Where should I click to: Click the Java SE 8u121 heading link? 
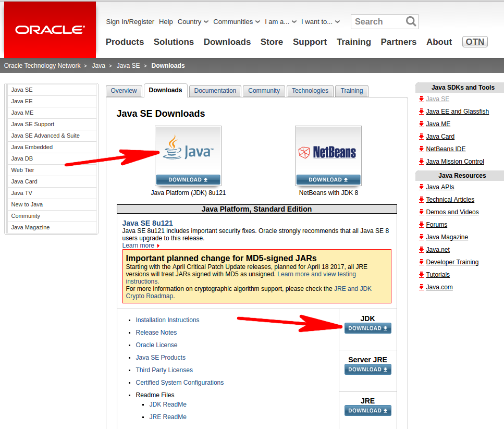[x=147, y=223]
